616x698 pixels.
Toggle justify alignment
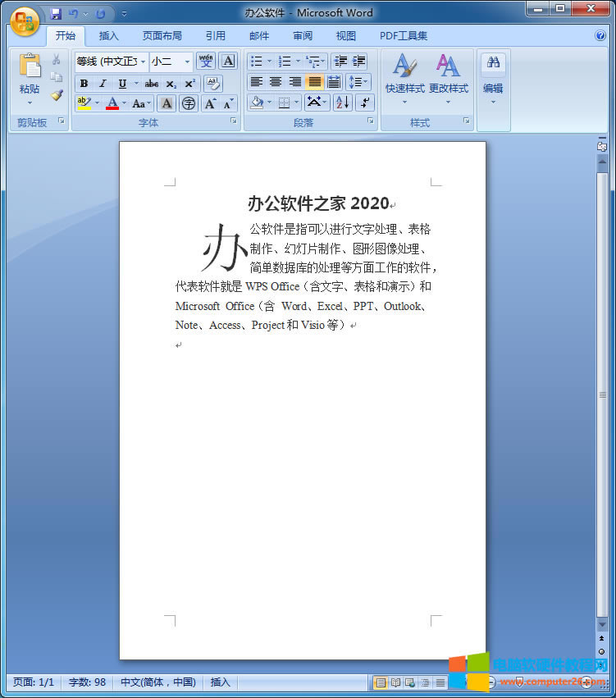point(315,82)
